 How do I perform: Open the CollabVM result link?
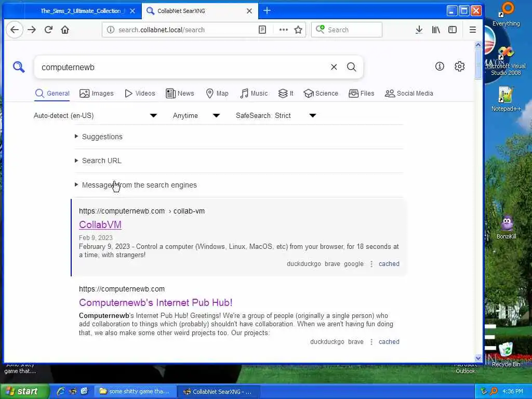point(100,224)
